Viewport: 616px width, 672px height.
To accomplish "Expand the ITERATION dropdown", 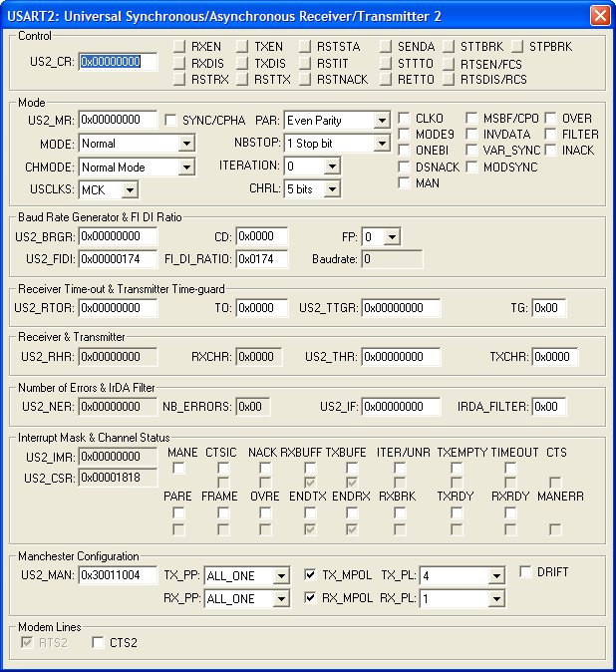I will pyautogui.click(x=332, y=167).
